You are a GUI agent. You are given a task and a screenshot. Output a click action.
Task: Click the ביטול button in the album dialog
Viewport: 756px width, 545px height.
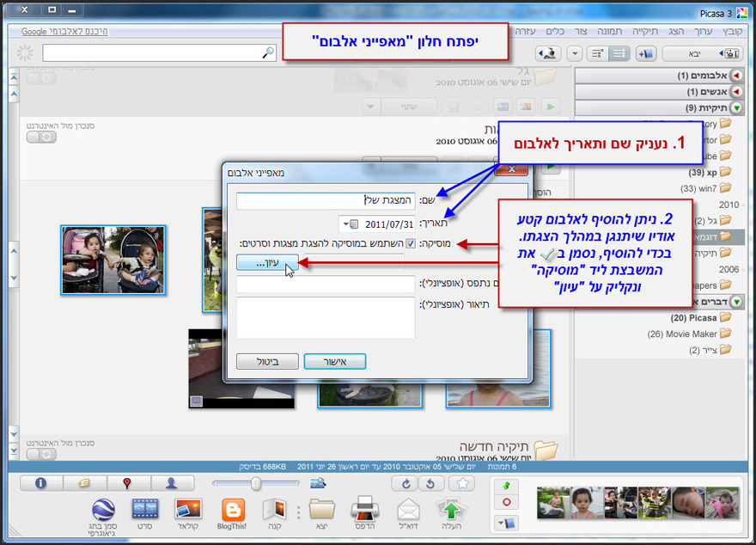(x=267, y=362)
